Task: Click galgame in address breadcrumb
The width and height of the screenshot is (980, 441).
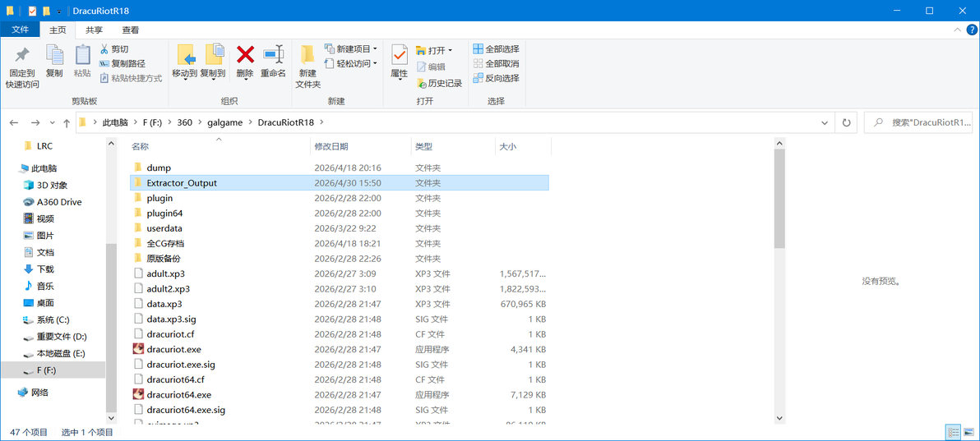Action: coord(224,123)
